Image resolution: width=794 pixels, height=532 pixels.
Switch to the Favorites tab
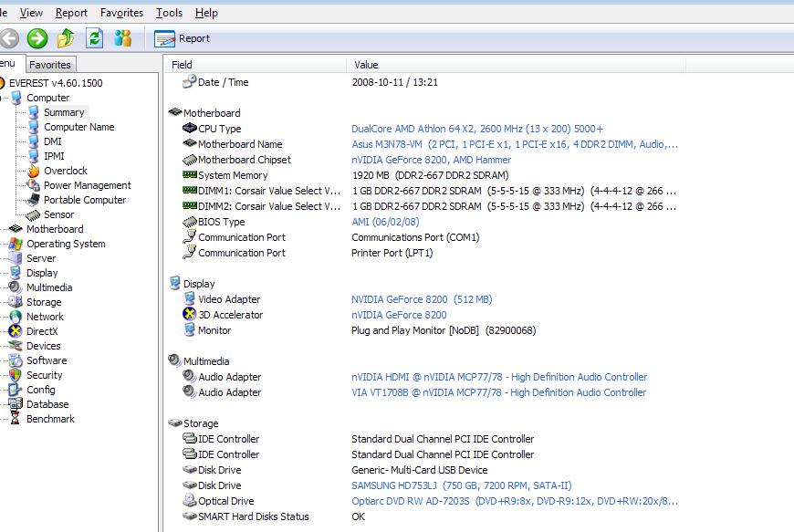pos(49,65)
